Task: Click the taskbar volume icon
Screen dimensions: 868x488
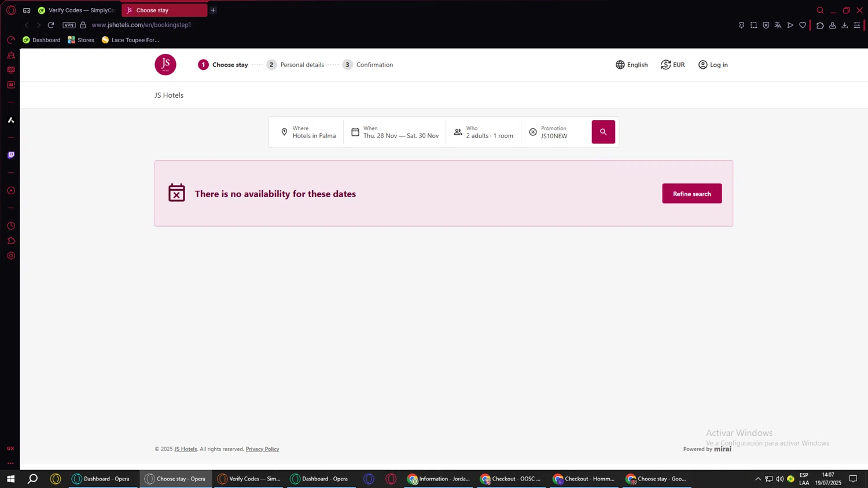Action: [779, 479]
